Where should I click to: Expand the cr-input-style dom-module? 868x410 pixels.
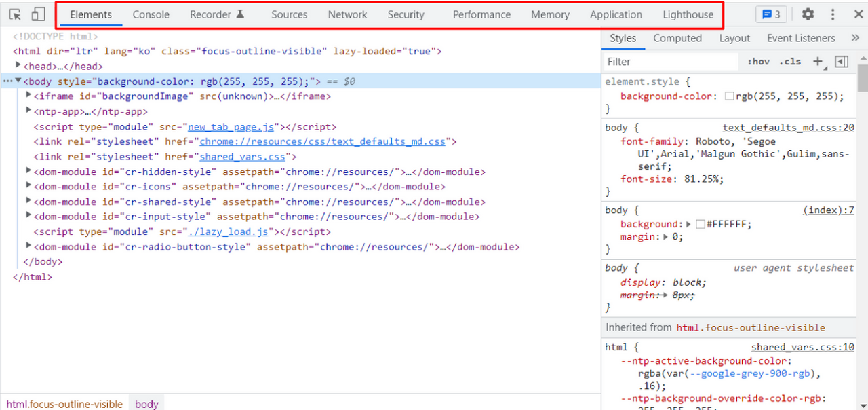[x=28, y=216]
